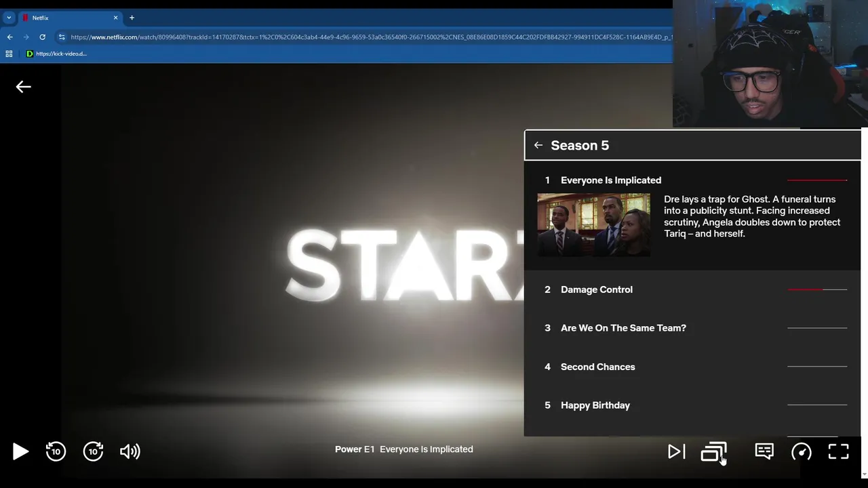The height and width of the screenshot is (488, 868).
Task: Play Everyone Is Implicated thumbnail
Action: pyautogui.click(x=593, y=224)
